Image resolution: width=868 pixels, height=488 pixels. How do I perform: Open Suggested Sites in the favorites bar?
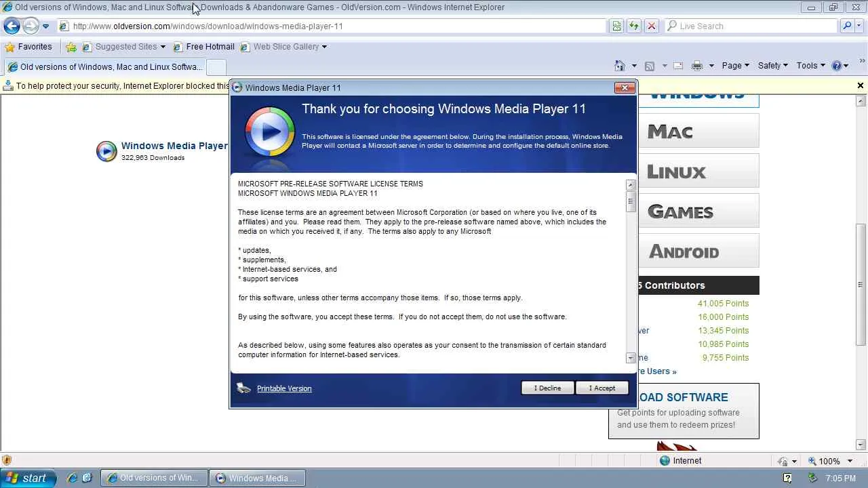pos(123,47)
